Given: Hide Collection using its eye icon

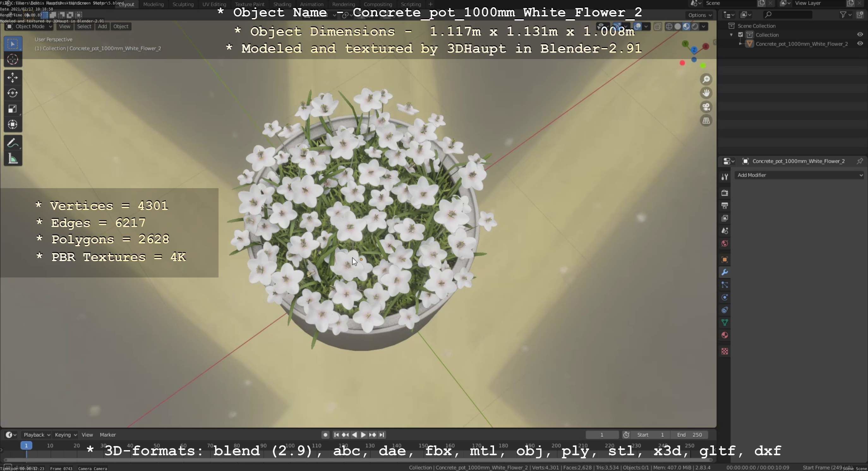Looking at the screenshot, I should (860, 35).
